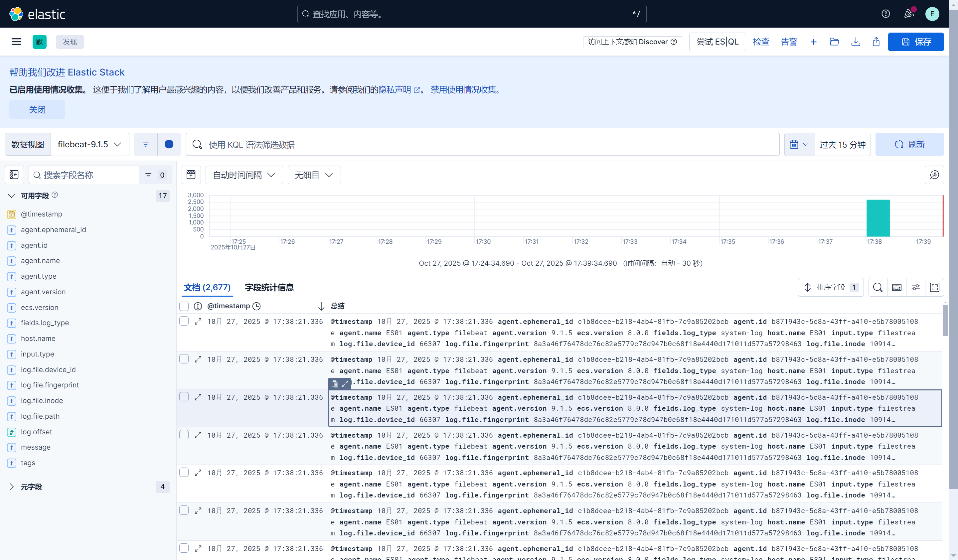Focus the 搜索字段名称 field search box
The width and height of the screenshot is (958, 560).
point(83,175)
